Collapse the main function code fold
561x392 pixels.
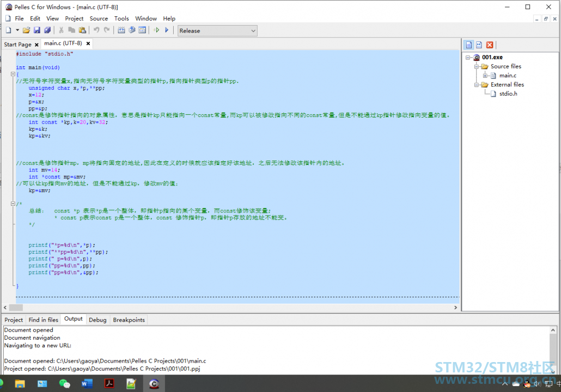pos(13,74)
